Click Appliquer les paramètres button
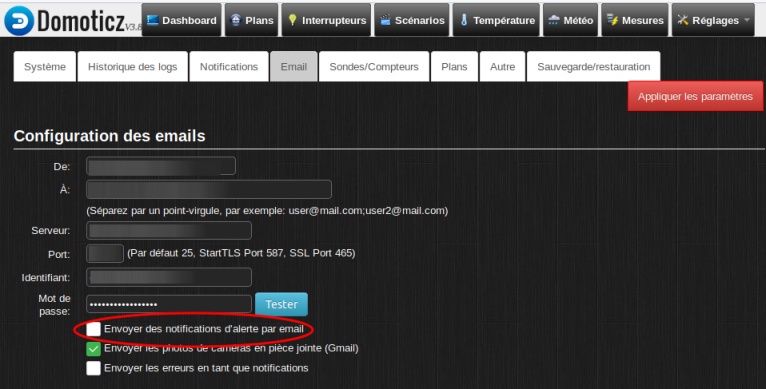The height and width of the screenshot is (389, 766). [x=695, y=96]
